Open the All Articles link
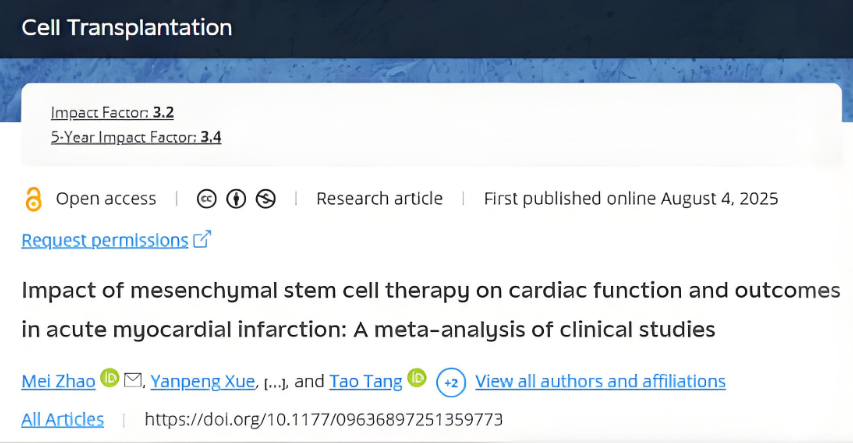The width and height of the screenshot is (853, 443). [62, 419]
